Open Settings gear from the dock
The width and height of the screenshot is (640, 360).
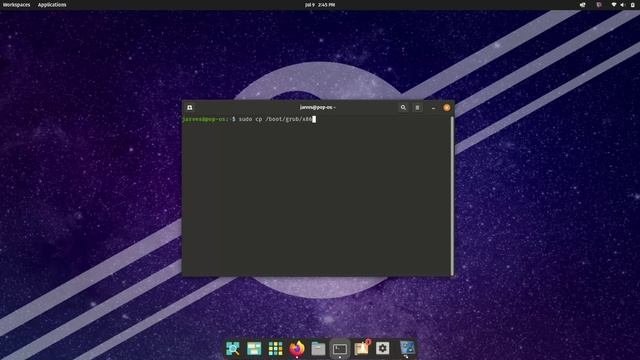pyautogui.click(x=382, y=348)
